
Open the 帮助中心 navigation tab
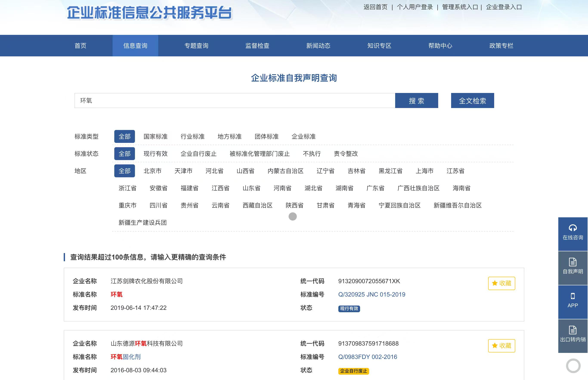(440, 46)
